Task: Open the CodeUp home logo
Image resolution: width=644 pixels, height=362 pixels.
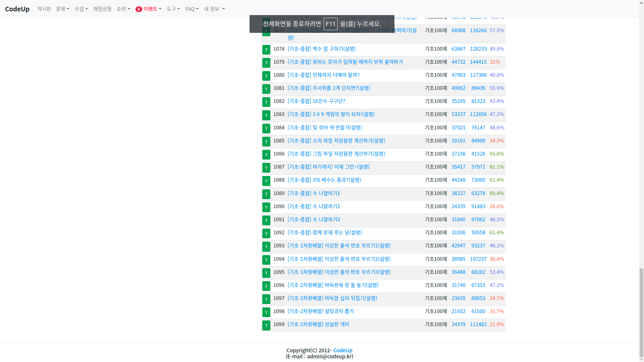Action: click(17, 9)
